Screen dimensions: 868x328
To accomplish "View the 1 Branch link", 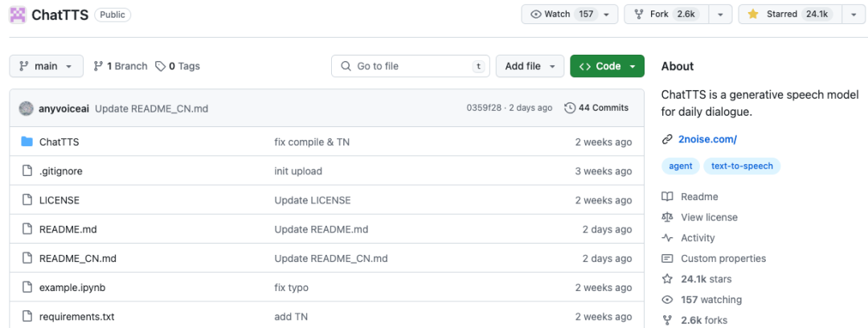I will point(120,66).
